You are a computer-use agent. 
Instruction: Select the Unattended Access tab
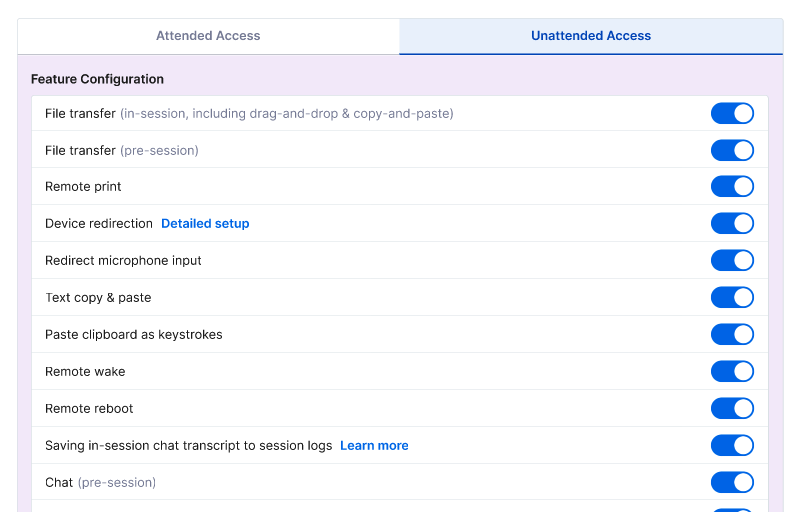click(x=591, y=36)
